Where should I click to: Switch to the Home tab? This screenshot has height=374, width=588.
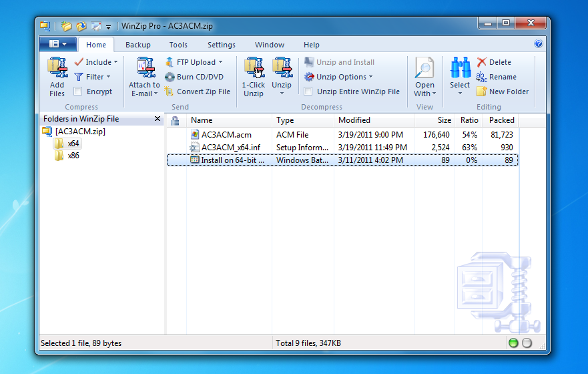pyautogui.click(x=96, y=45)
